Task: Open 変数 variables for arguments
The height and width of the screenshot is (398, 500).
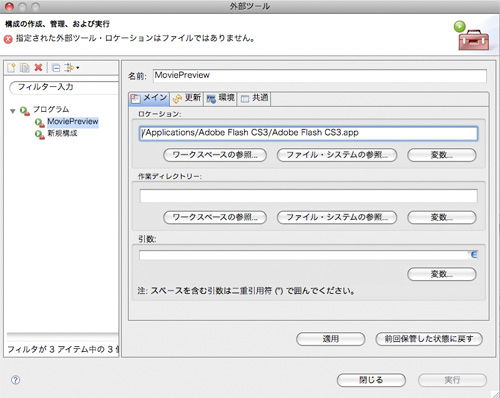Action: tap(442, 274)
